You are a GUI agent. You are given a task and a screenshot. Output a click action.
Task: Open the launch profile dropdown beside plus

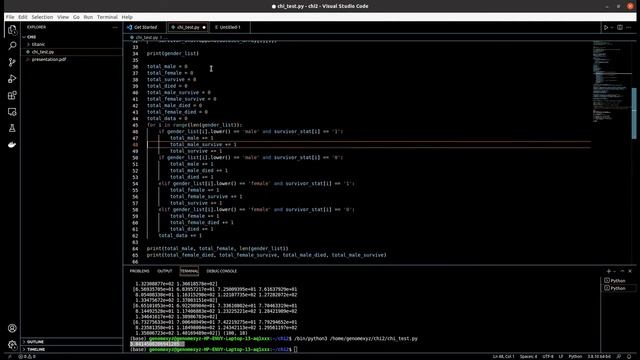tap(615, 271)
